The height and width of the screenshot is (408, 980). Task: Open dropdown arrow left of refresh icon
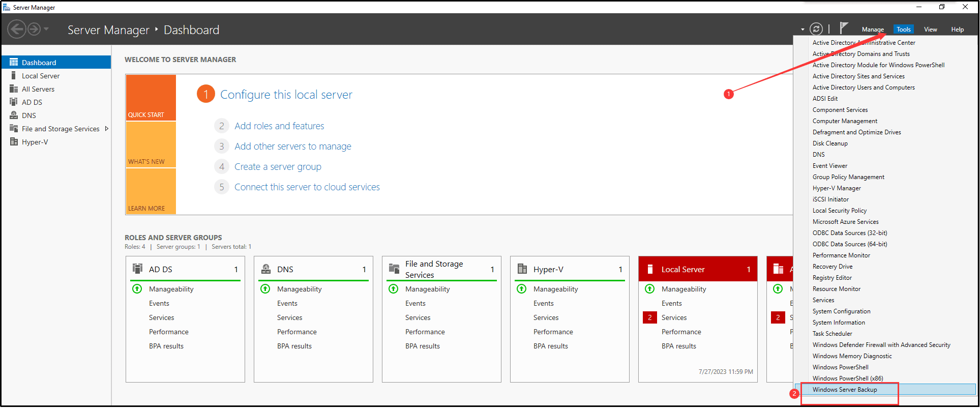[803, 30]
